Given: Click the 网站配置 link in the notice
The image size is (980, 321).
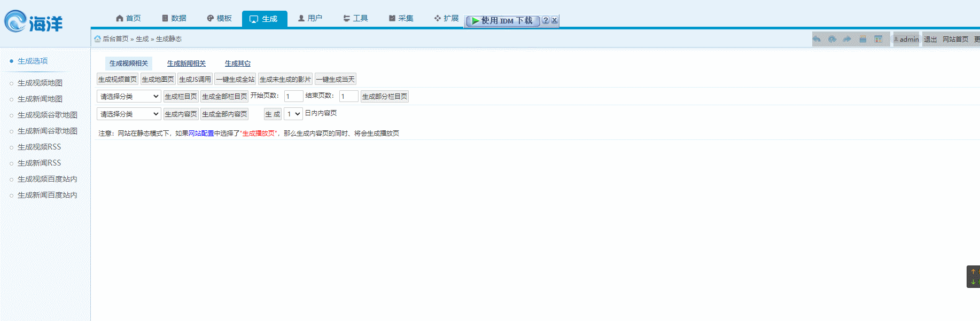Looking at the screenshot, I should (201, 134).
